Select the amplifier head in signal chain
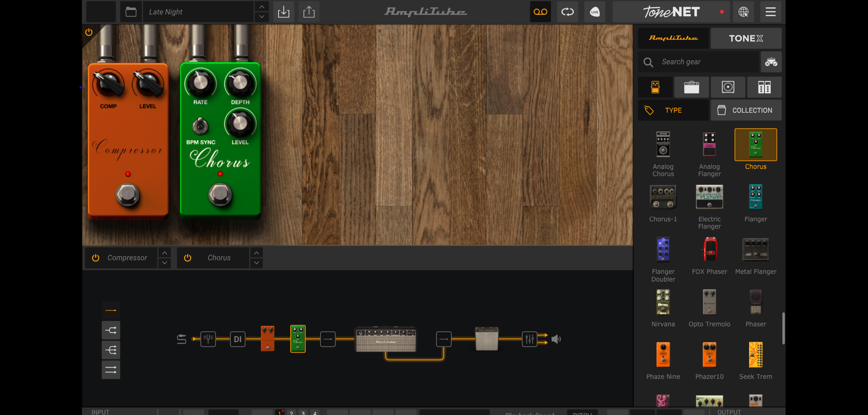Image resolution: width=868 pixels, height=415 pixels. [x=386, y=339]
